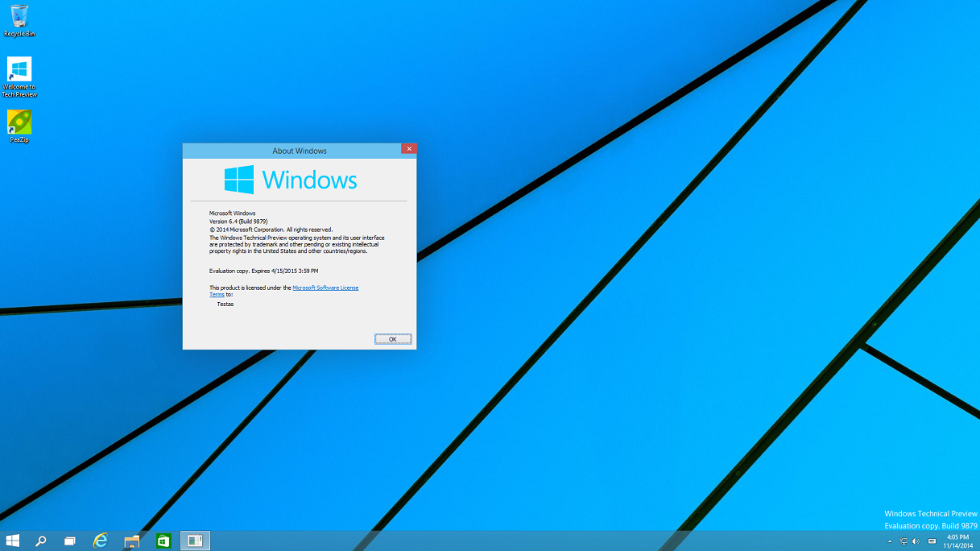
Task: Click the Windows logo in the dialog
Action: [x=239, y=180]
